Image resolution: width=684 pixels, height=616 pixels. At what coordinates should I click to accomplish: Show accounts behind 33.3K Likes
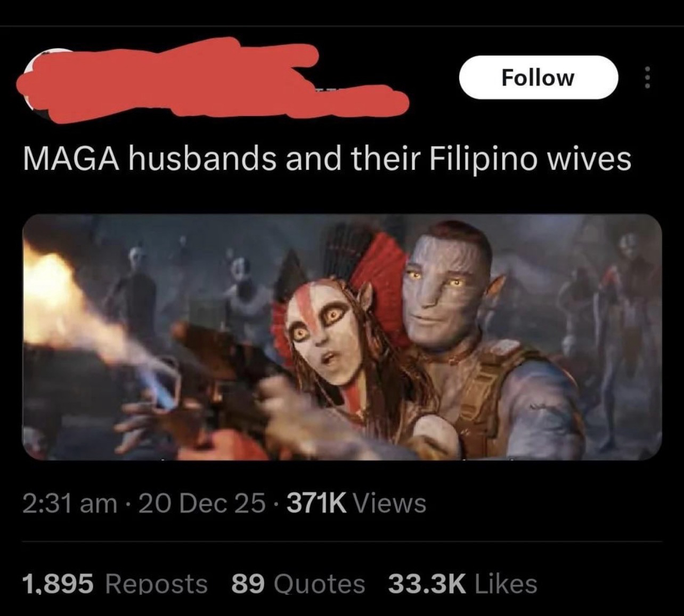462,584
